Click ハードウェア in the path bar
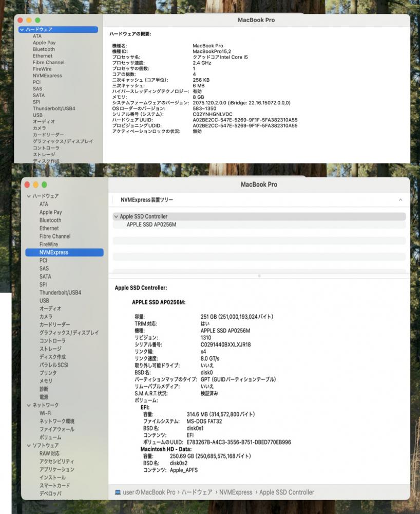The image size is (420, 514). (197, 492)
